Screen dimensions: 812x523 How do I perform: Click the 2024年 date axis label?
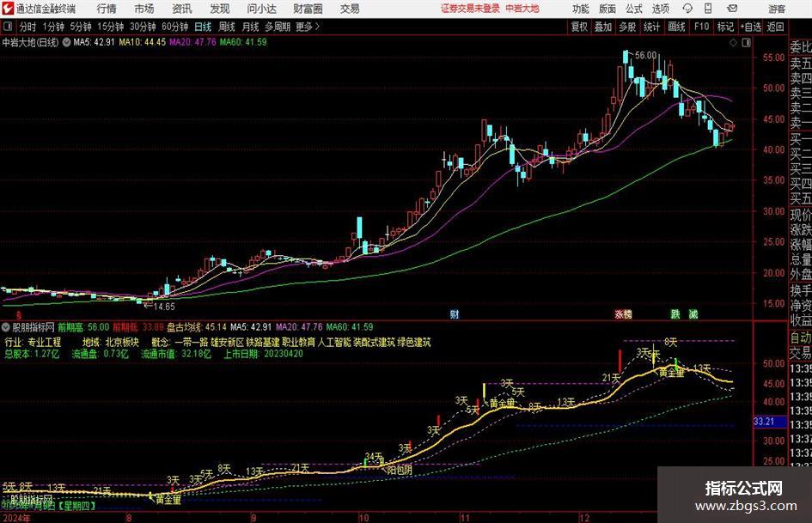point(15,518)
